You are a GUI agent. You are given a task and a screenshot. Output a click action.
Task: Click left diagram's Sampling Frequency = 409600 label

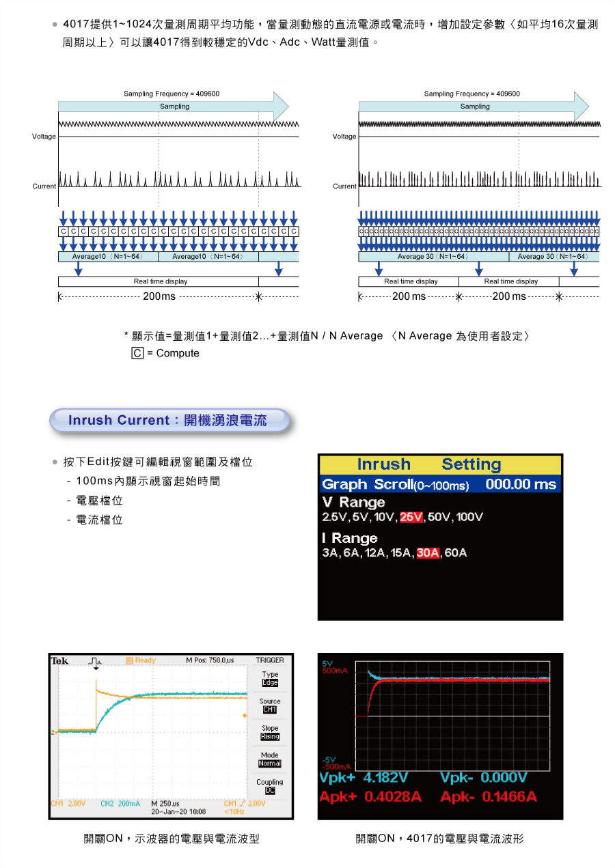[x=172, y=94]
